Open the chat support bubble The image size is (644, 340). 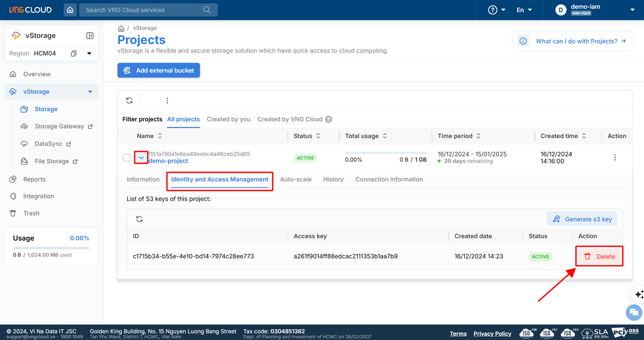[x=634, y=312]
